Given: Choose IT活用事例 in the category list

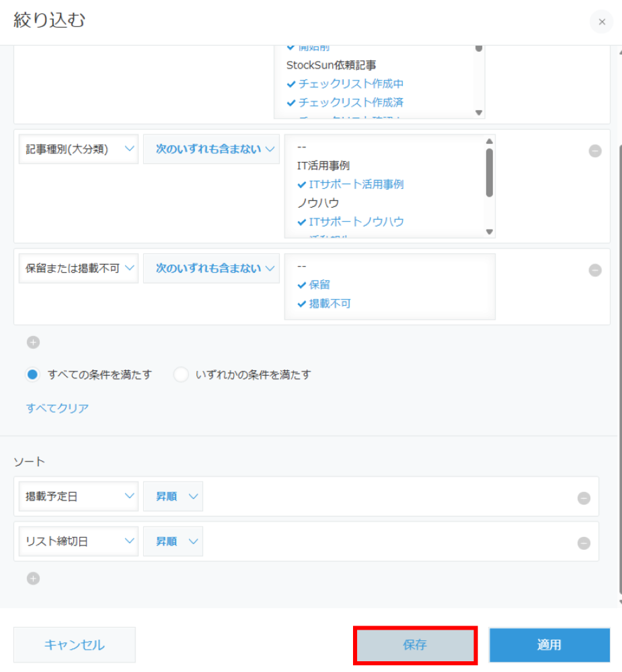Looking at the screenshot, I should [x=323, y=165].
